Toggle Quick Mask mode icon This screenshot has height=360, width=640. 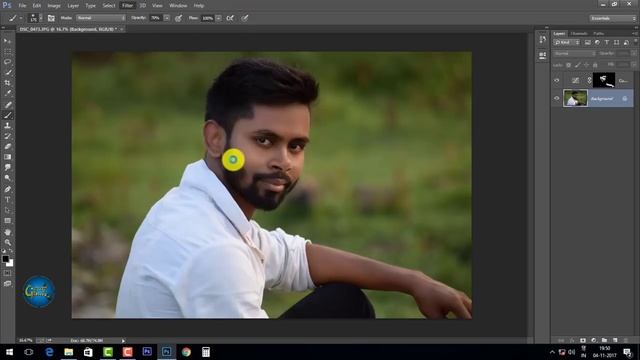pyautogui.click(x=7, y=273)
